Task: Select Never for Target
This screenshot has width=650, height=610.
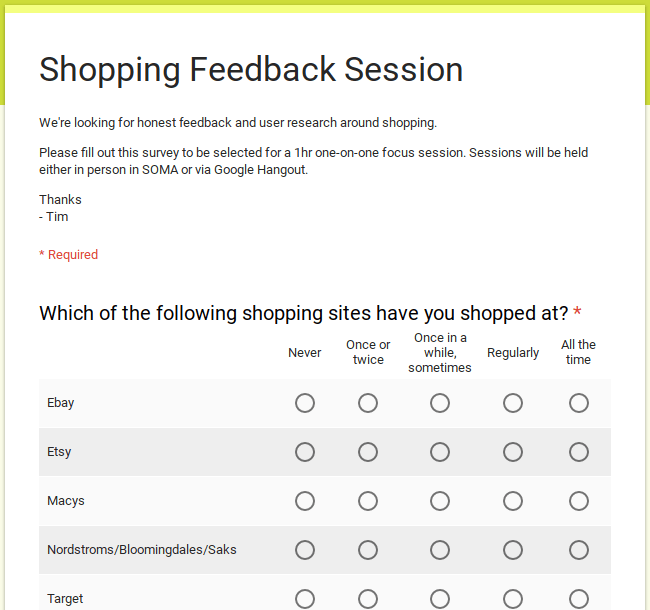Action: (x=305, y=599)
